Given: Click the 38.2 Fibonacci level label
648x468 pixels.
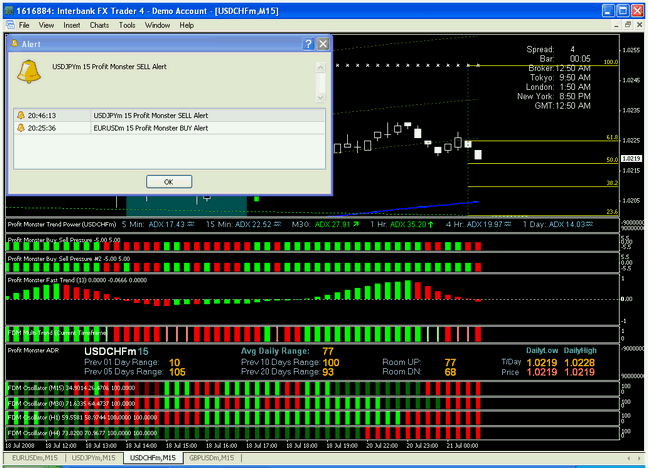Looking at the screenshot, I should [612, 182].
